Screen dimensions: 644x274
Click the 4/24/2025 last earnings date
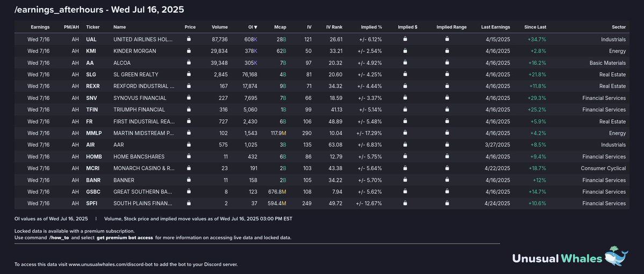pyautogui.click(x=497, y=203)
